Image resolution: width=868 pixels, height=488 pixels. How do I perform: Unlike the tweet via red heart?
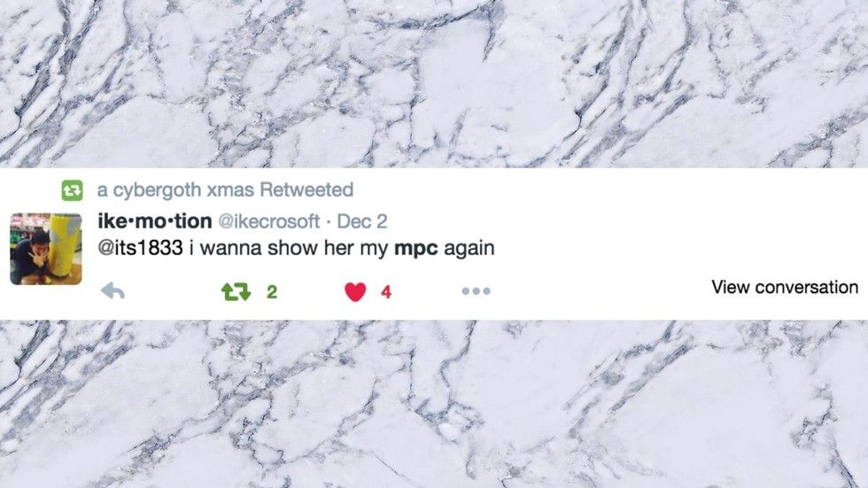[355, 291]
